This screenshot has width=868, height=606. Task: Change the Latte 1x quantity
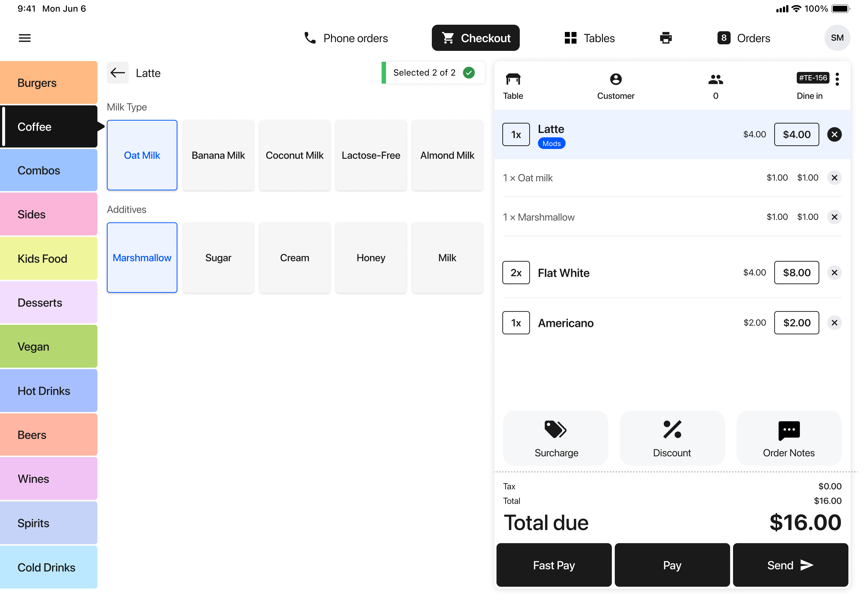(x=516, y=134)
